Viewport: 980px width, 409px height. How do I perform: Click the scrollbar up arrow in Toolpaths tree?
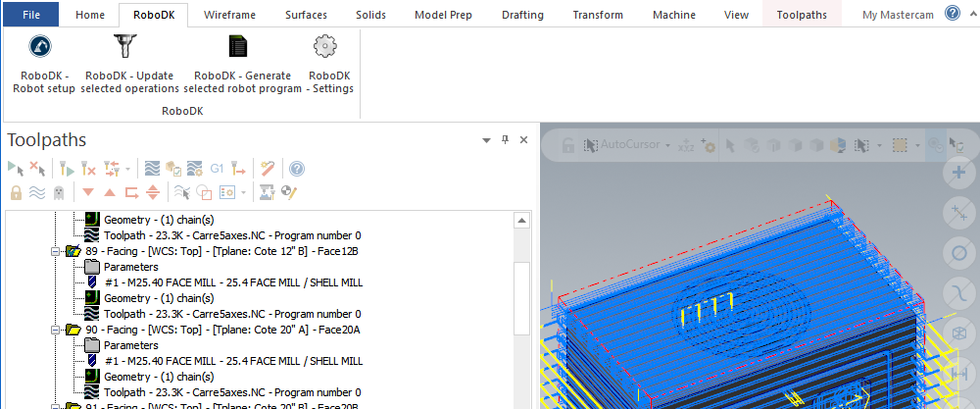tap(522, 221)
